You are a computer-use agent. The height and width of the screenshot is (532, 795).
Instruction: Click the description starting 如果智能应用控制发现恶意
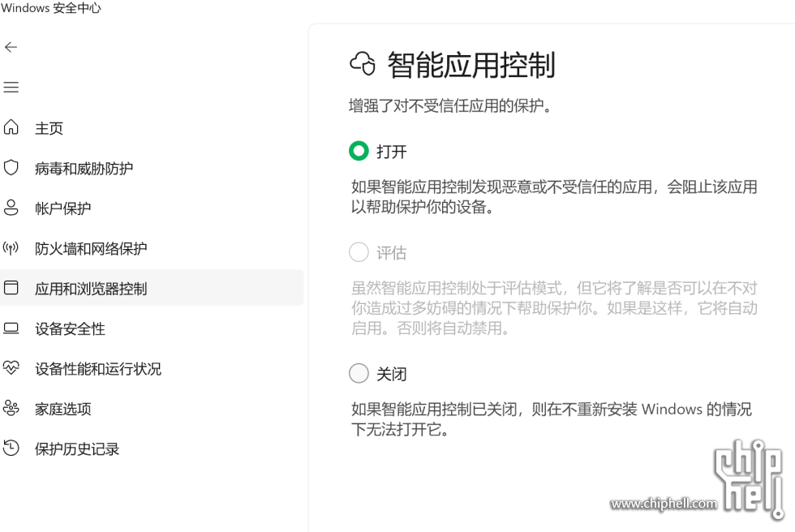tap(554, 196)
